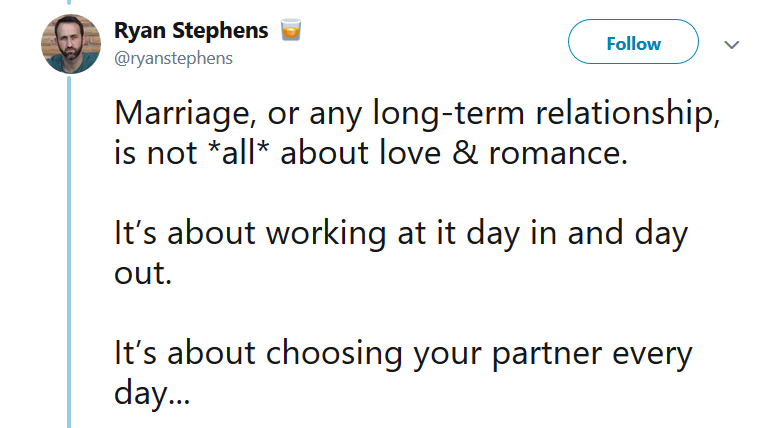Click the whisky glass emoji beside the name
Viewport: 764px width, 428px height.
pyautogui.click(x=291, y=30)
